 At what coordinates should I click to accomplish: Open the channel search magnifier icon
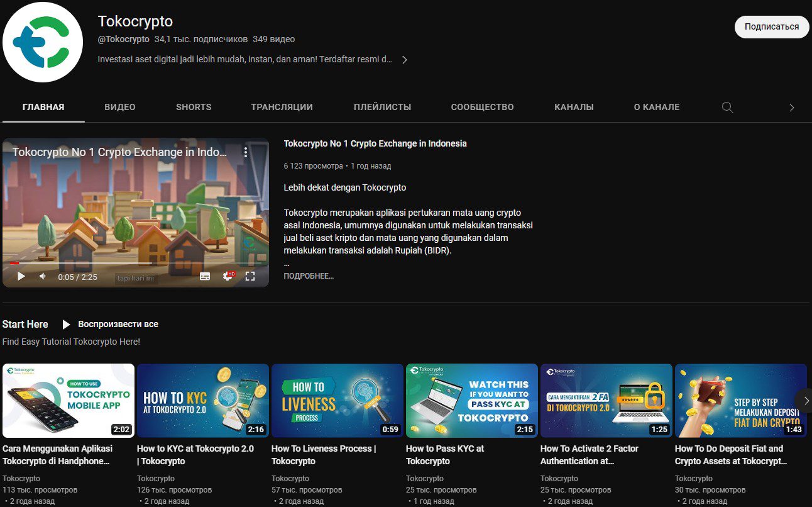(727, 107)
